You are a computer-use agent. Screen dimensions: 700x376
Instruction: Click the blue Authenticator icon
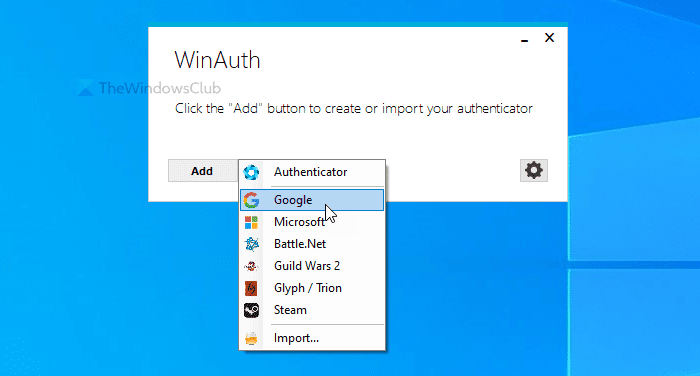251,172
